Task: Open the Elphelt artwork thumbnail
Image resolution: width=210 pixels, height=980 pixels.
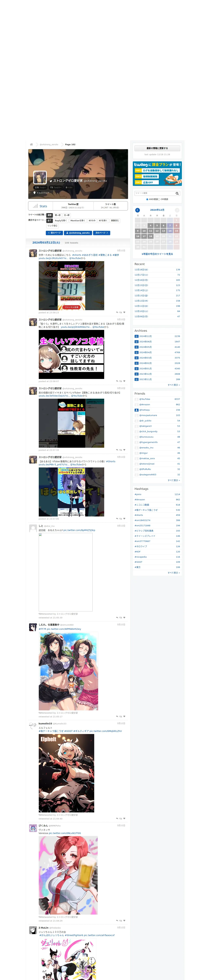Action: [x=66, y=773]
